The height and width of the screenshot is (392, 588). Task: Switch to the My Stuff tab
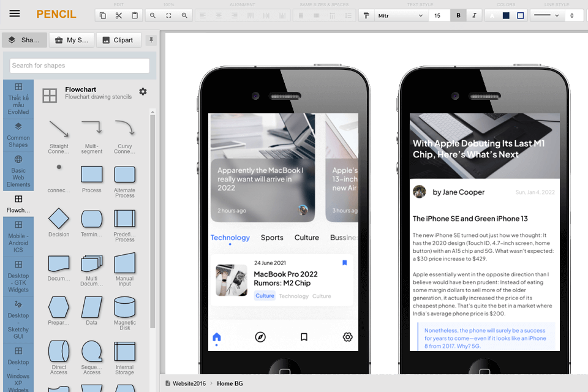click(72, 40)
